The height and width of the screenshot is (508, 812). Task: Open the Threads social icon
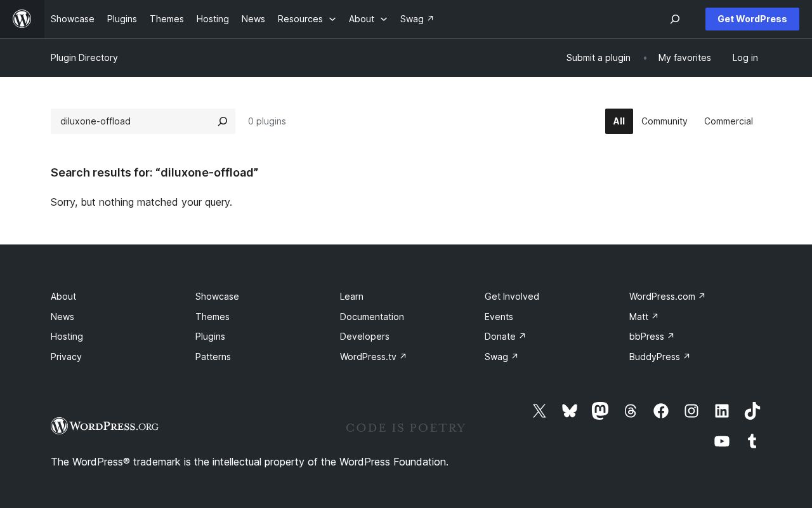(631, 411)
